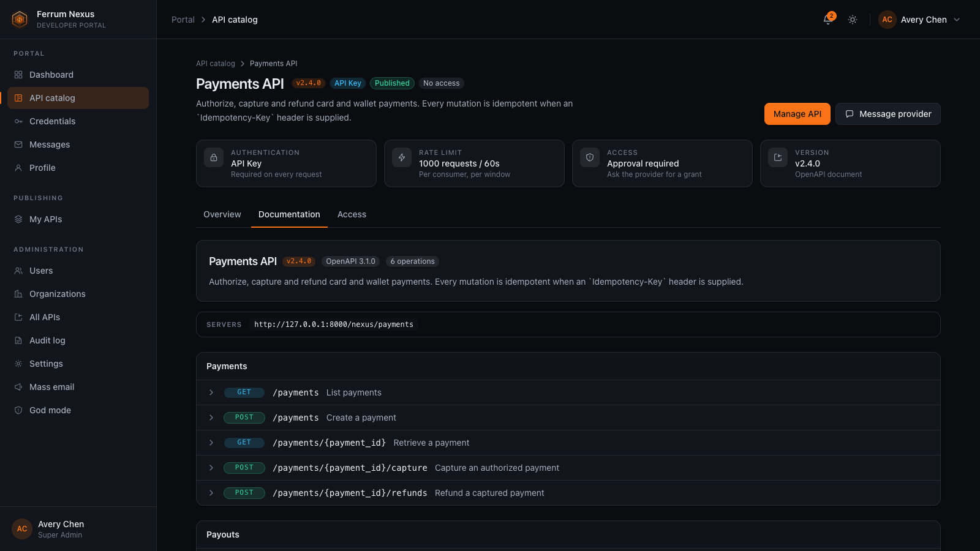This screenshot has height=551, width=980.
Task: Open Users administration page
Action: tap(78, 271)
